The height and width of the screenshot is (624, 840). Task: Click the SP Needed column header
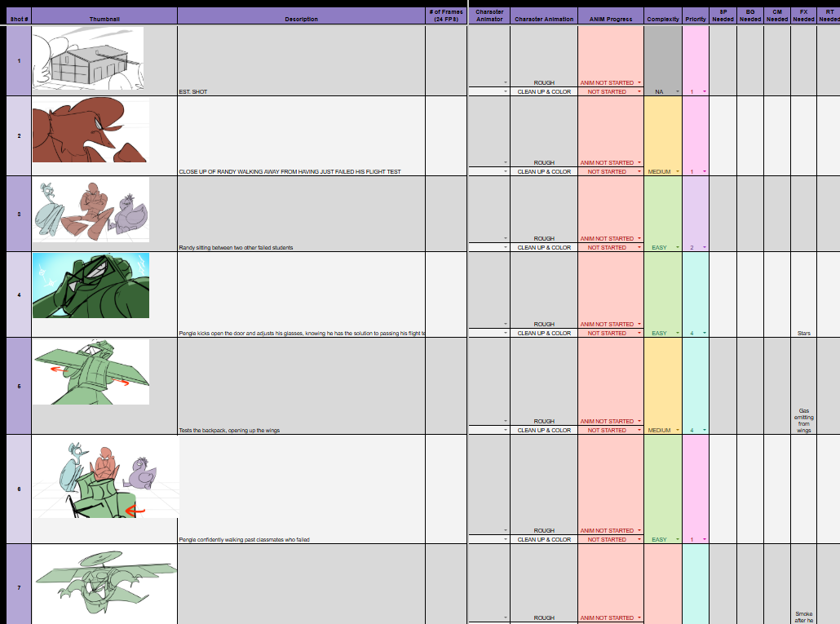click(x=723, y=15)
